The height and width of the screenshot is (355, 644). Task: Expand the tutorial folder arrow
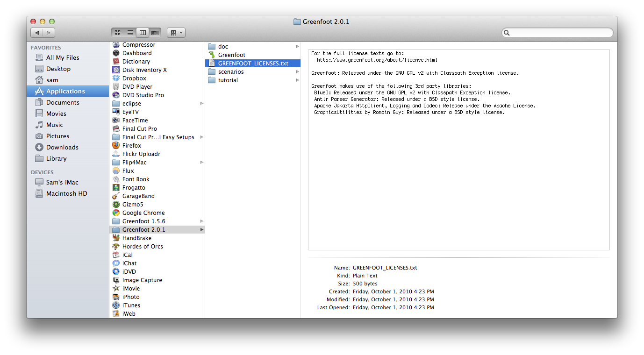pos(298,80)
